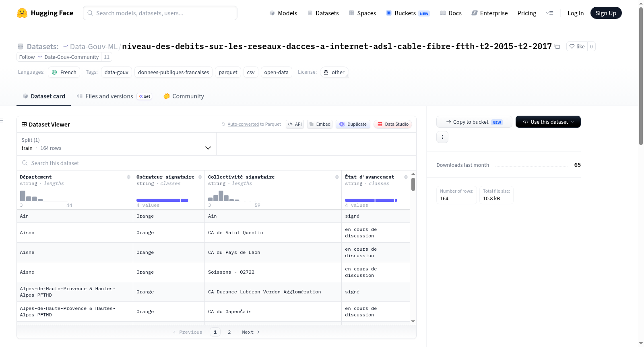Click the donnees-publiques-francaises tag
The width and height of the screenshot is (644, 347).
tap(173, 72)
